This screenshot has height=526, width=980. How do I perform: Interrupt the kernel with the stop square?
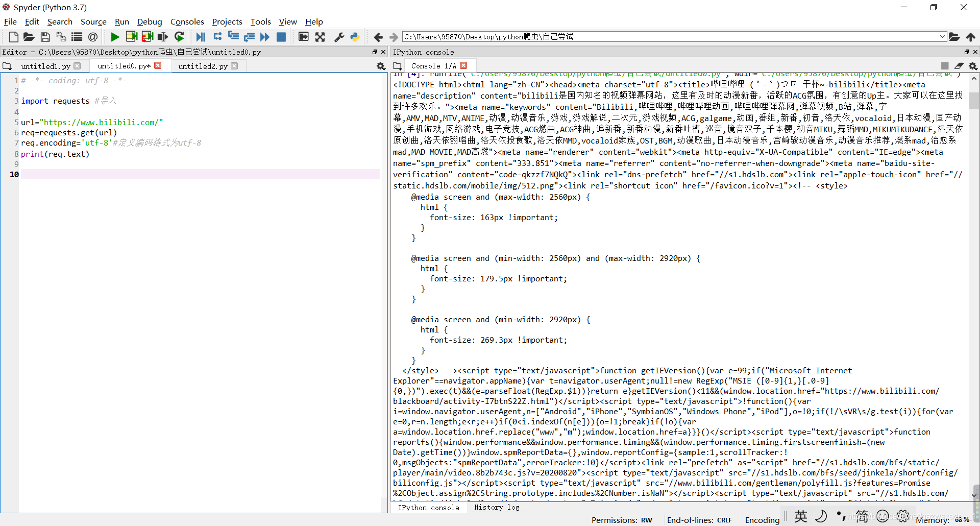tap(945, 66)
